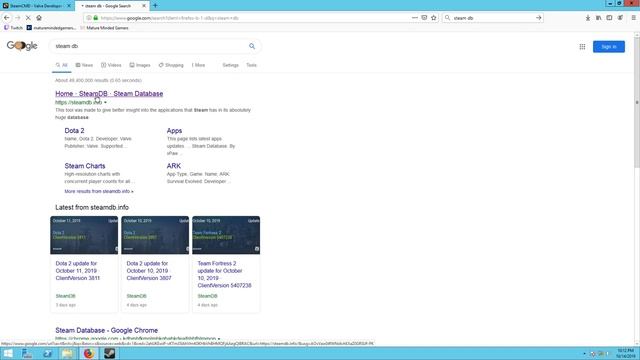
Task: Open the Windows Start menu
Action: point(8,353)
